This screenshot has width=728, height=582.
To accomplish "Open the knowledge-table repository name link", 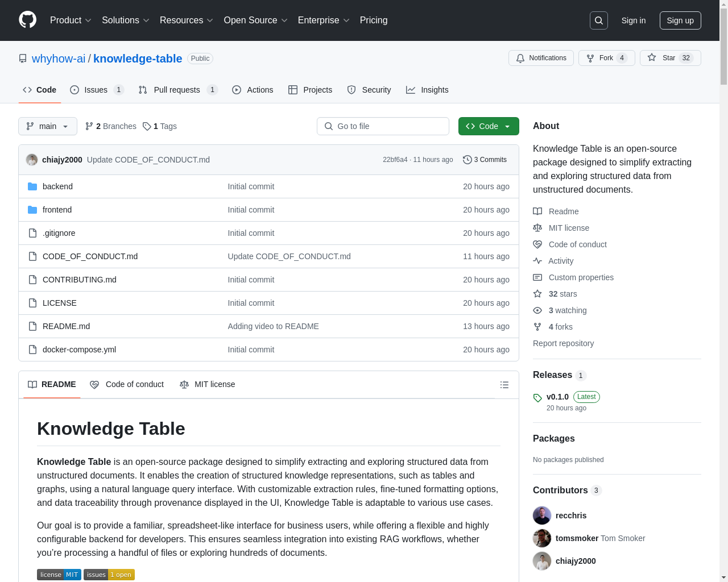I will [138, 59].
